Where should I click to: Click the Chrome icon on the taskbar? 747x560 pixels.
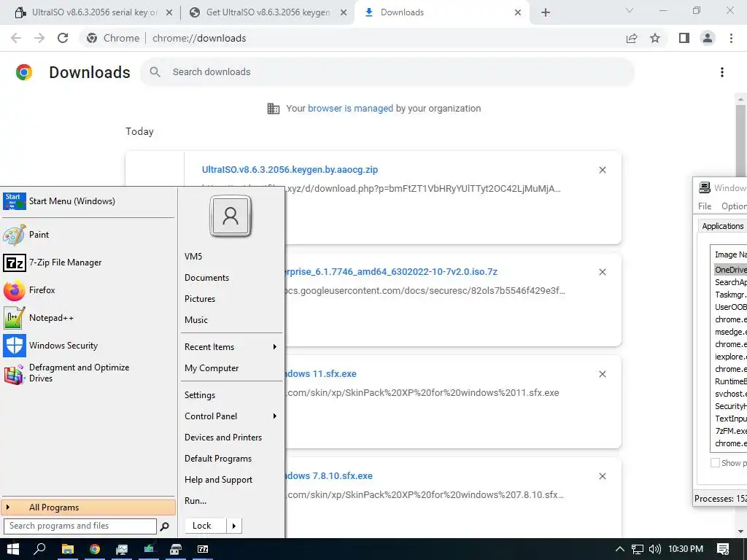(x=95, y=549)
